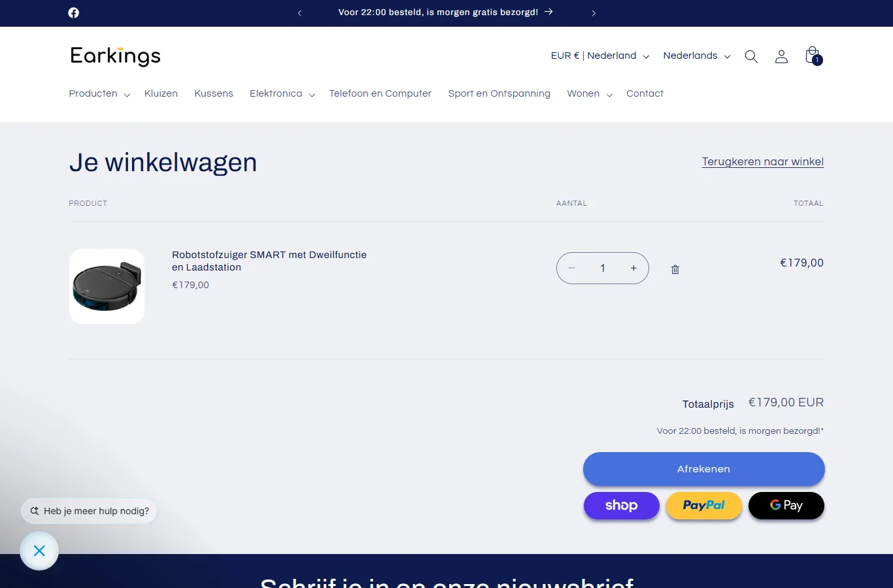Open EUR € | Nederland country selector
Screen dimensions: 893x588
pos(600,56)
